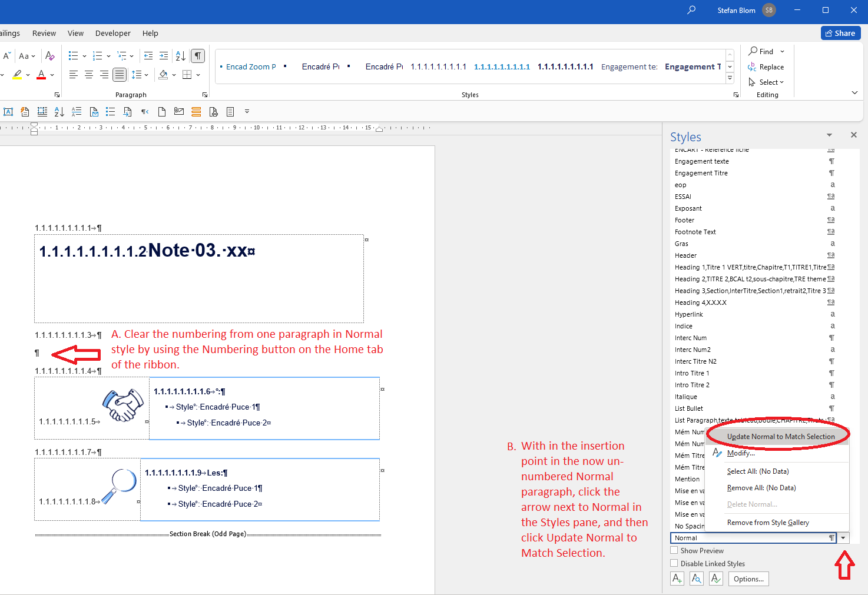Click the Options... button in Styles pane
The height and width of the screenshot is (595, 868).
tap(748, 579)
